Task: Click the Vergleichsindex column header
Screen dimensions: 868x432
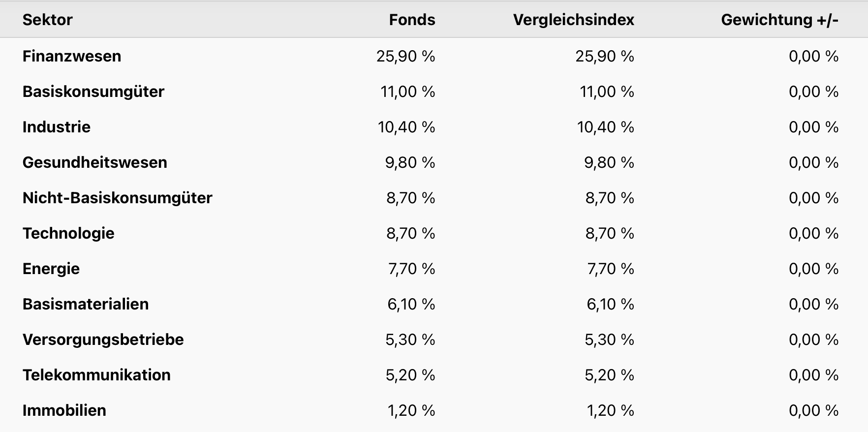Action: pyautogui.click(x=573, y=20)
